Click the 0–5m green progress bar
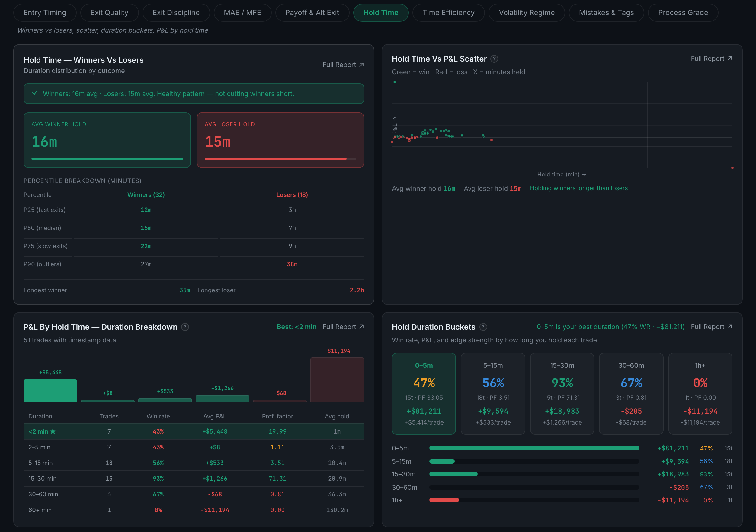Viewport: 756px width, 532px height. (534, 448)
